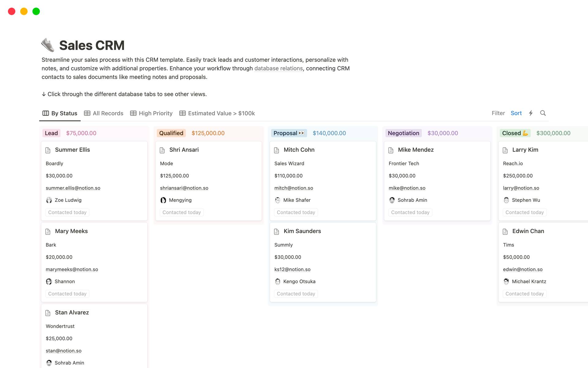
Task: Toggle visibility of Lead status column
Action: pyautogui.click(x=51, y=133)
